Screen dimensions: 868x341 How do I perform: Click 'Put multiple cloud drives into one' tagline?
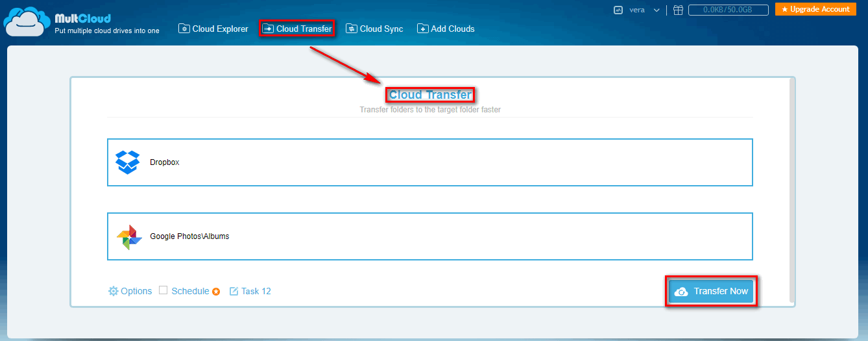(x=107, y=31)
